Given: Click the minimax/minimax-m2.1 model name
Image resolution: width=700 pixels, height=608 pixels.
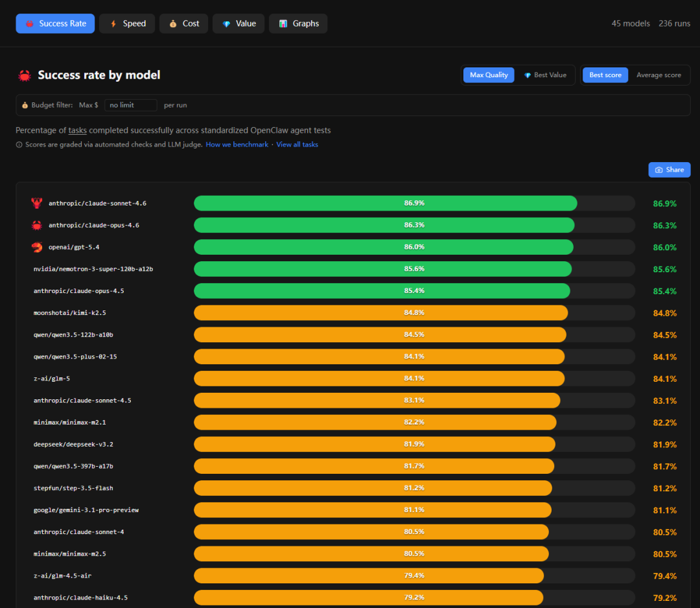Looking at the screenshot, I should coord(69,423).
